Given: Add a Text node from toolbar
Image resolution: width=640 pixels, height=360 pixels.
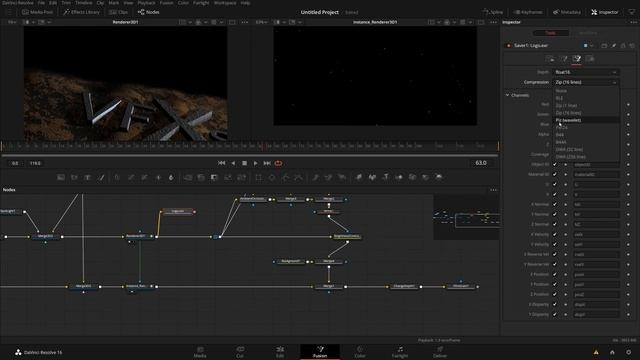Looking at the screenshot, I should (87, 177).
